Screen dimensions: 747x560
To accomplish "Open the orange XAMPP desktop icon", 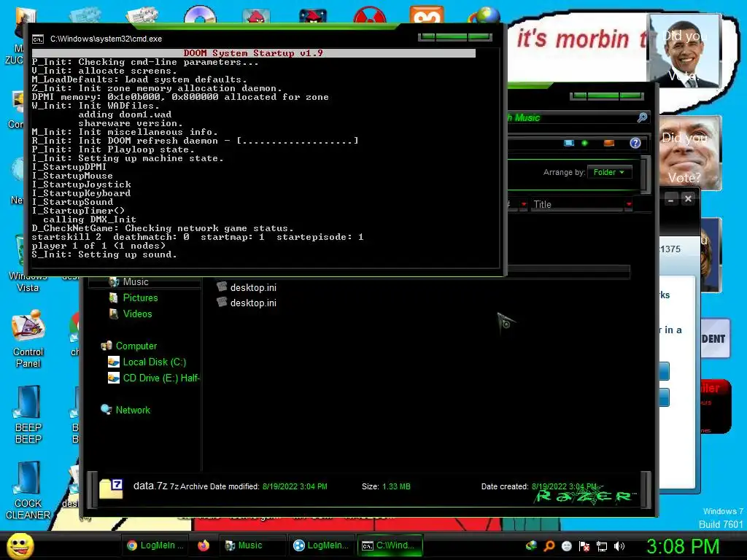I will [426, 15].
